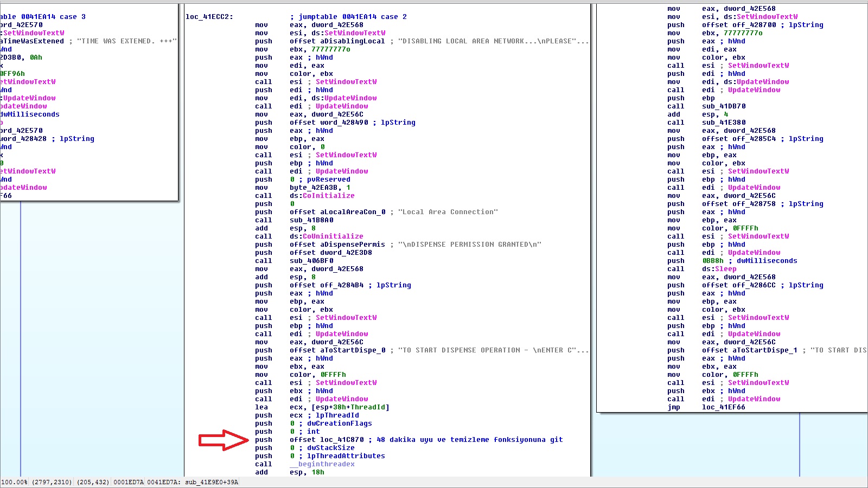Screen dimensions: 868x488
Task: Click the "TIME WAS EXTENED. +++" string comment
Action: click(x=127, y=41)
